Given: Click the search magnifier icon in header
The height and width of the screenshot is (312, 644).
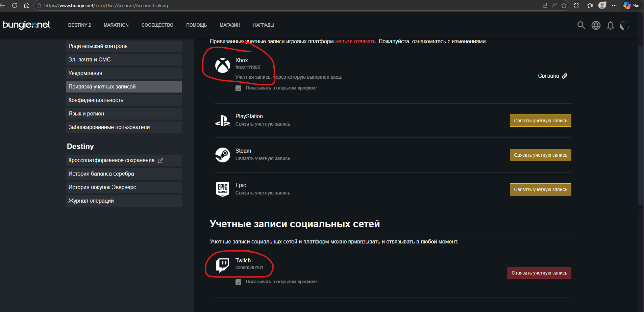Looking at the screenshot, I should click(581, 25).
